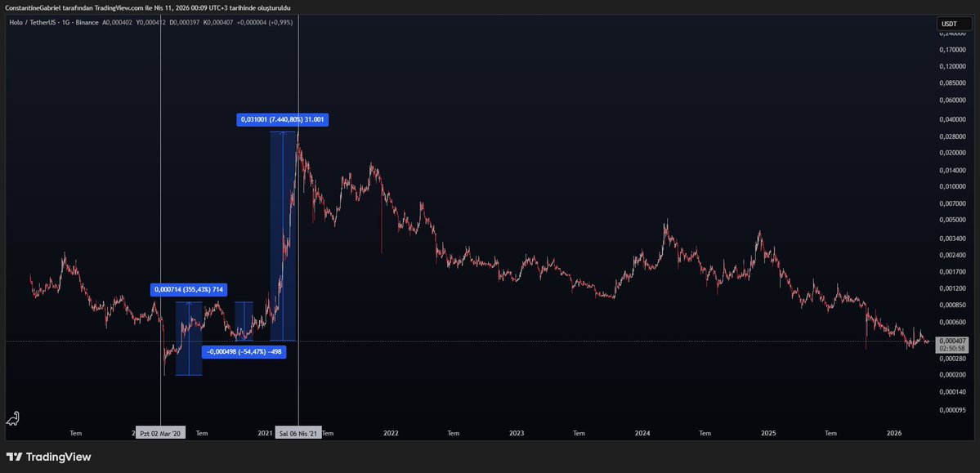Click the 0,000095 price axis label
The height and width of the screenshot is (473, 980).
954,411
